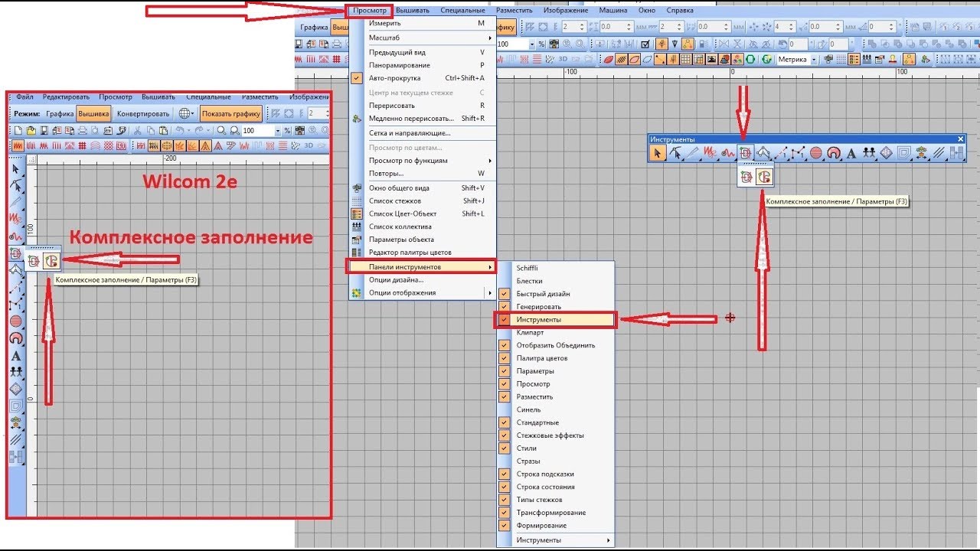
Task: Click the ruler origin corner in Wilcom 2e window
Action: click(x=31, y=158)
